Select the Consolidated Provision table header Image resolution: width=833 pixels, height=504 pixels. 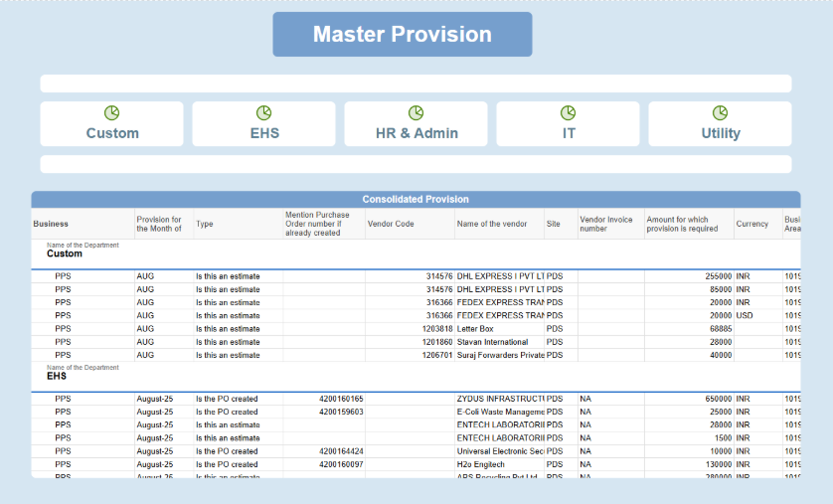click(x=416, y=199)
